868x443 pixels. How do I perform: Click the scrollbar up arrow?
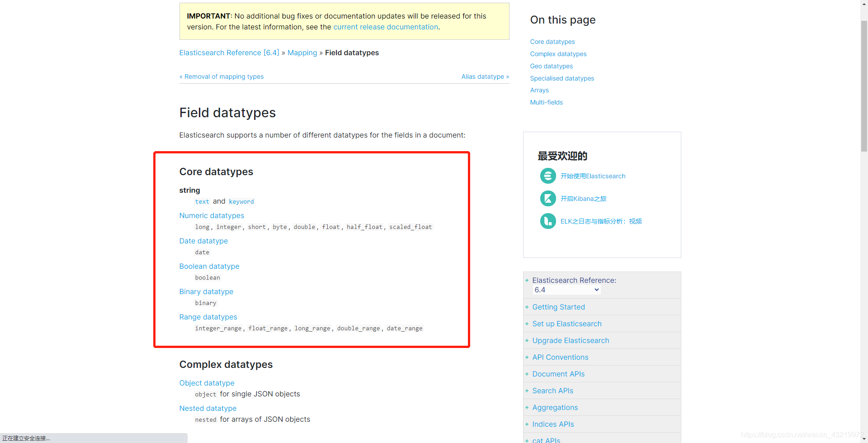click(864, 4)
